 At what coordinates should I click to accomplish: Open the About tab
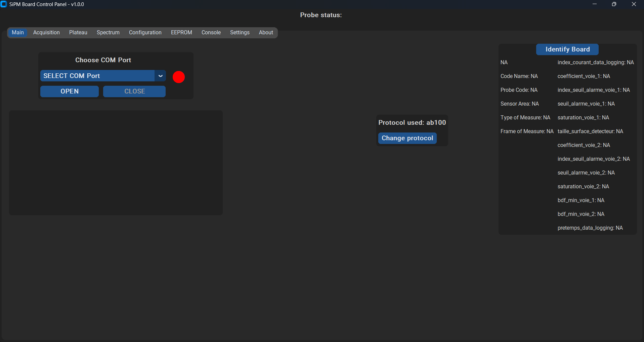point(266,33)
